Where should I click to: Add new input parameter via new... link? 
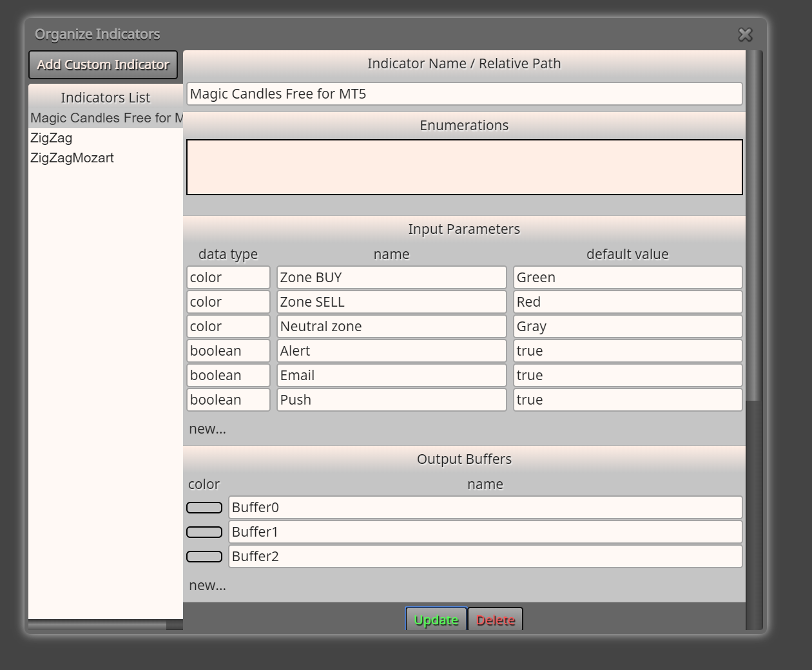pyautogui.click(x=208, y=429)
